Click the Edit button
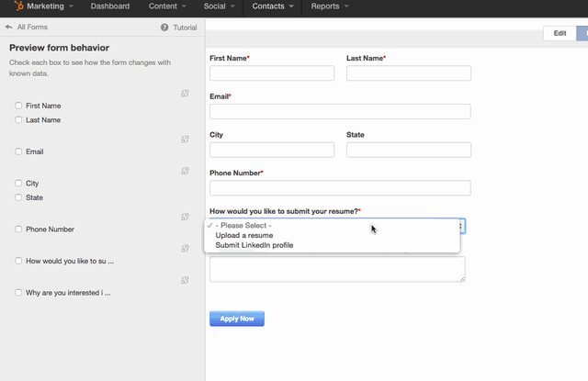Image resolution: width=588 pixels, height=381 pixels. [559, 33]
